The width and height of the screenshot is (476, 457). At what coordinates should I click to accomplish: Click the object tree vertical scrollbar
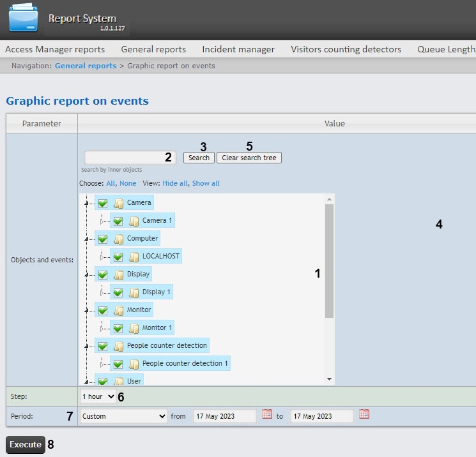tap(329, 262)
